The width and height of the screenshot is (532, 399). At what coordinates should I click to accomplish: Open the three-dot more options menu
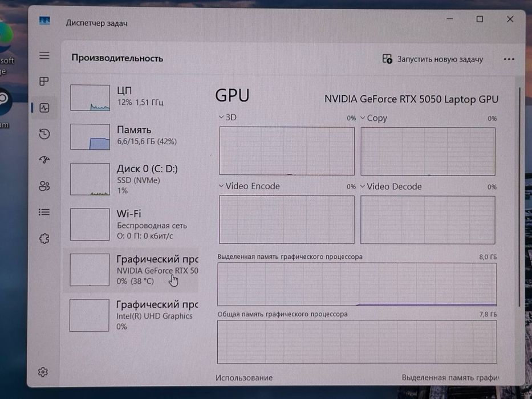(509, 59)
